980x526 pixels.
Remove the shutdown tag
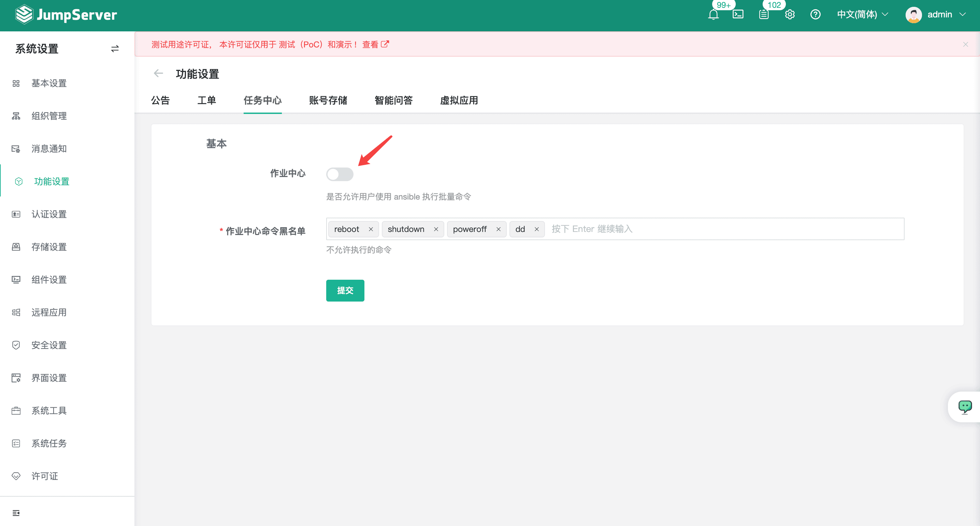pos(436,229)
